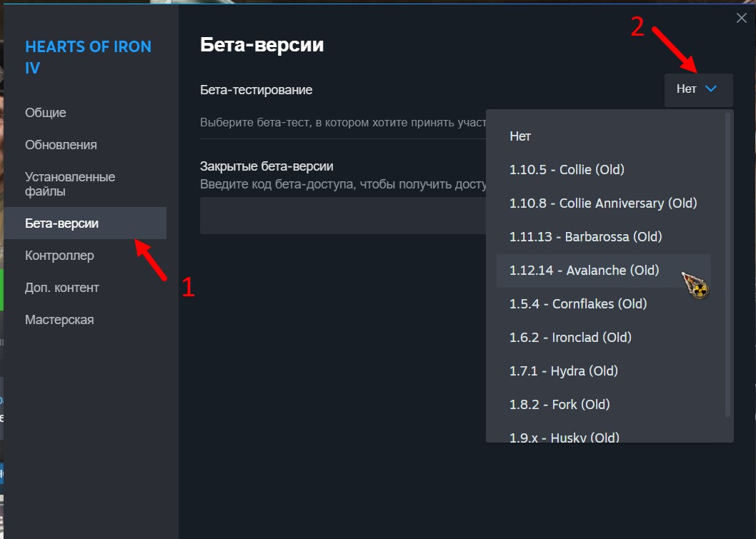Choose Нет option in beta list
This screenshot has width=756, height=539.
604,136
